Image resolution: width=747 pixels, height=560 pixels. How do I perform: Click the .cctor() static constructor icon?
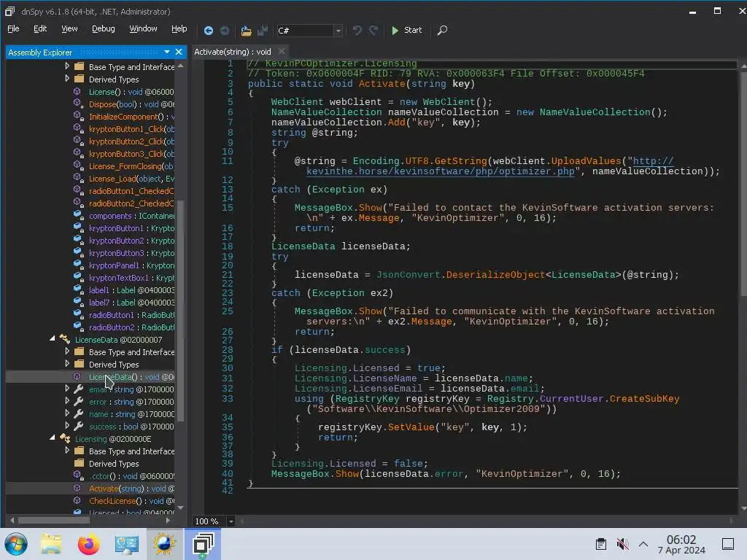click(x=77, y=475)
